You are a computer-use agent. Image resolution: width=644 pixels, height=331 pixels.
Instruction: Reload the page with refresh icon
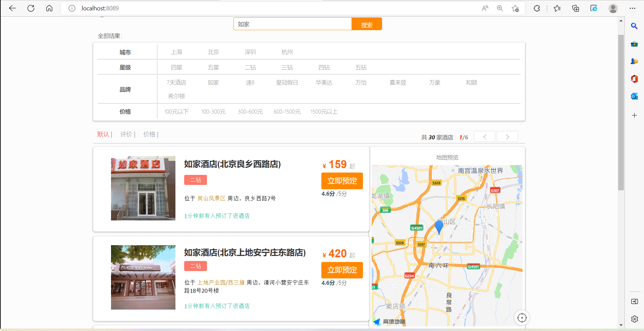(x=31, y=8)
